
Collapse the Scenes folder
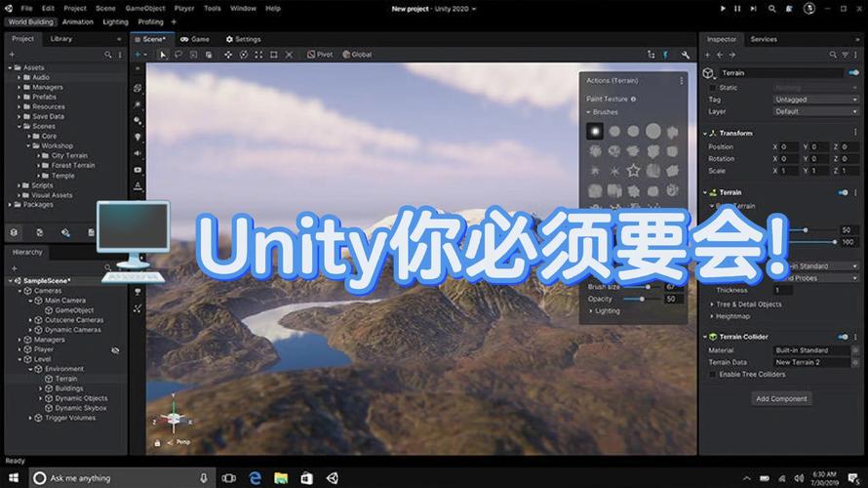coord(19,126)
